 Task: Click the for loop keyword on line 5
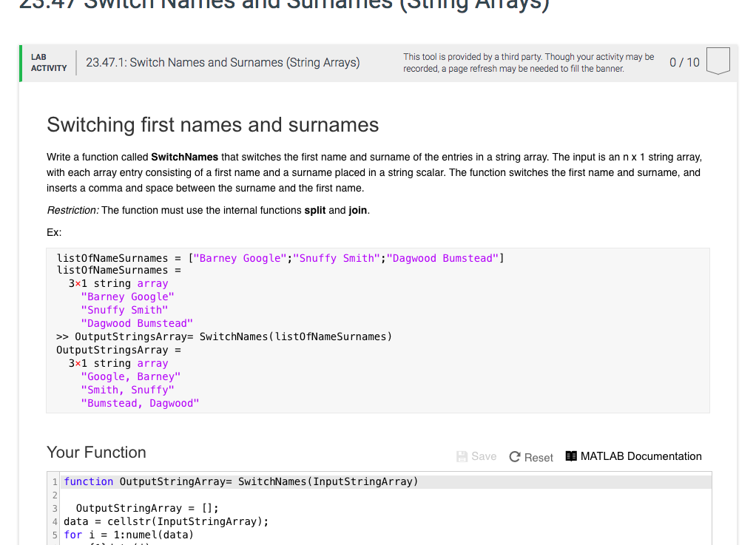pos(72,534)
